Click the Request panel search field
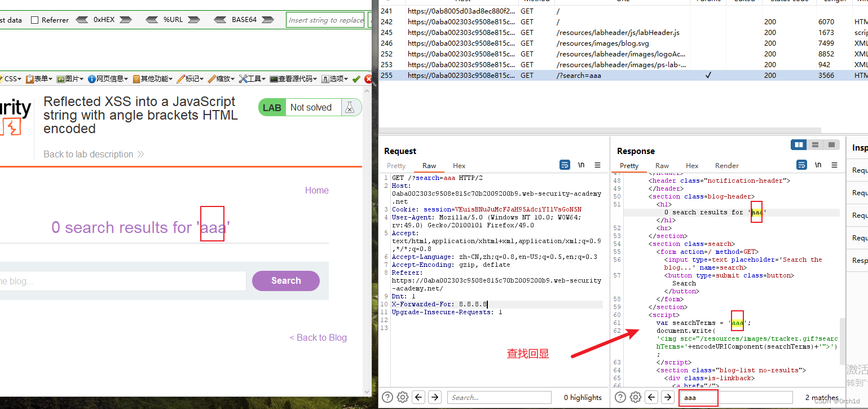Viewport: 868px width, 409px height. pyautogui.click(x=499, y=397)
